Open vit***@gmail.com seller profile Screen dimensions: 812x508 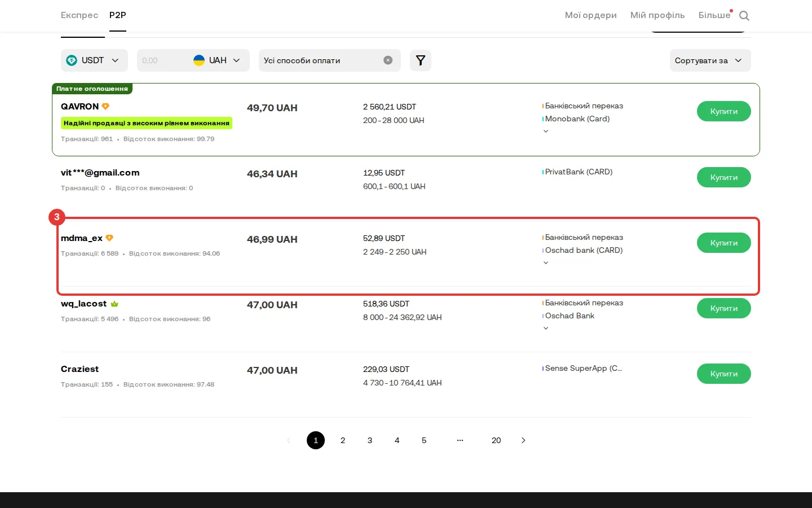100,173
